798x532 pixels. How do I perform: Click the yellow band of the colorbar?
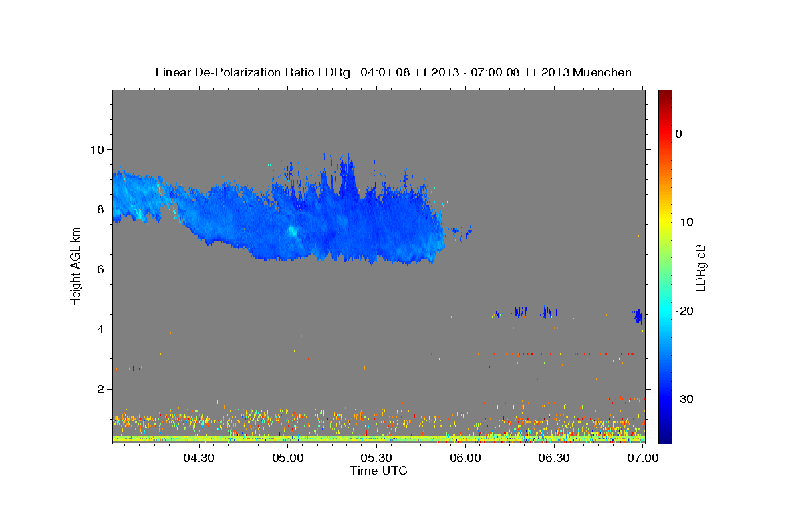665,219
